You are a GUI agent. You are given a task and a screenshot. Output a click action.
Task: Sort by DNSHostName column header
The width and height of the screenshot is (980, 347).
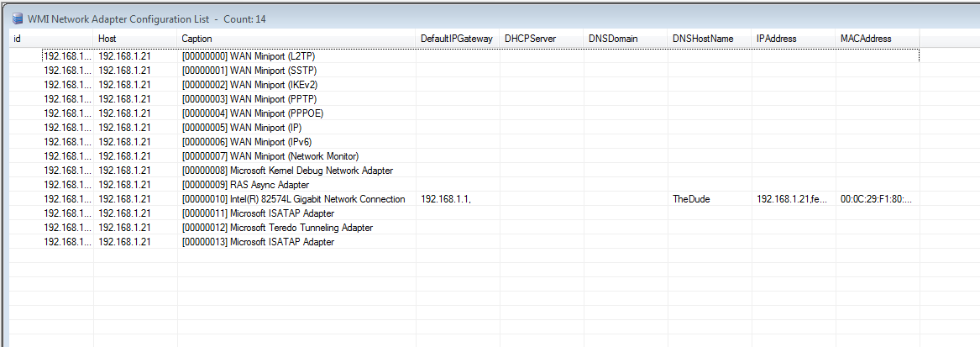pos(709,39)
